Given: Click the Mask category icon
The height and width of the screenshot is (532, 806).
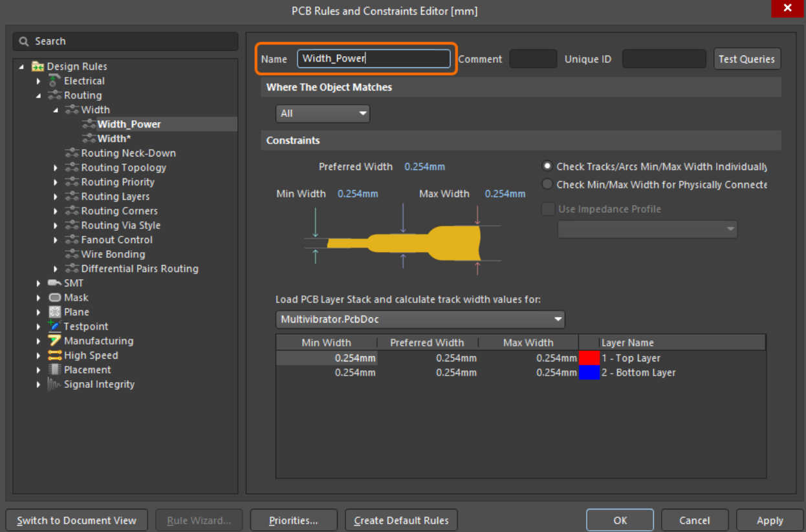Looking at the screenshot, I should pos(55,297).
